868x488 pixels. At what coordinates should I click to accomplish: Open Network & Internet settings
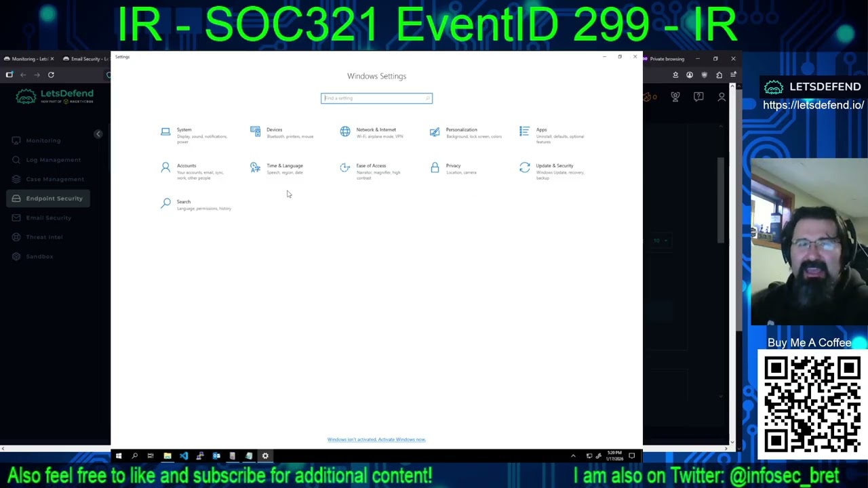click(x=373, y=133)
